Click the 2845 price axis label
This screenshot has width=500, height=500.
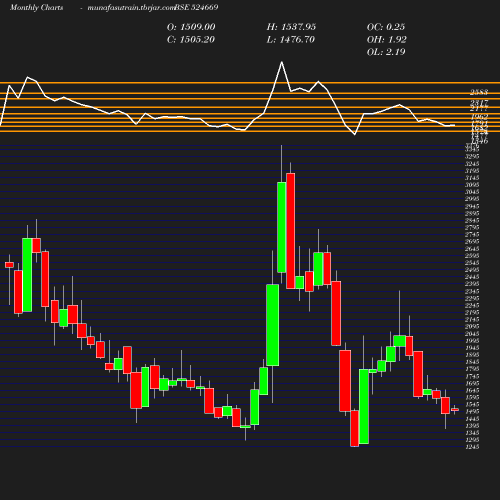(x=472, y=220)
